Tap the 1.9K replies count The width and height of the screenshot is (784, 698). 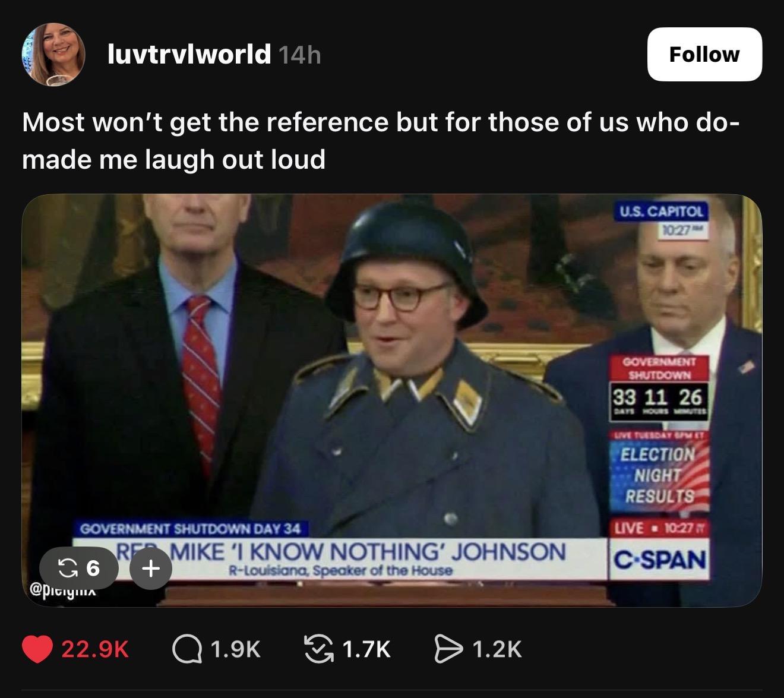click(x=236, y=649)
